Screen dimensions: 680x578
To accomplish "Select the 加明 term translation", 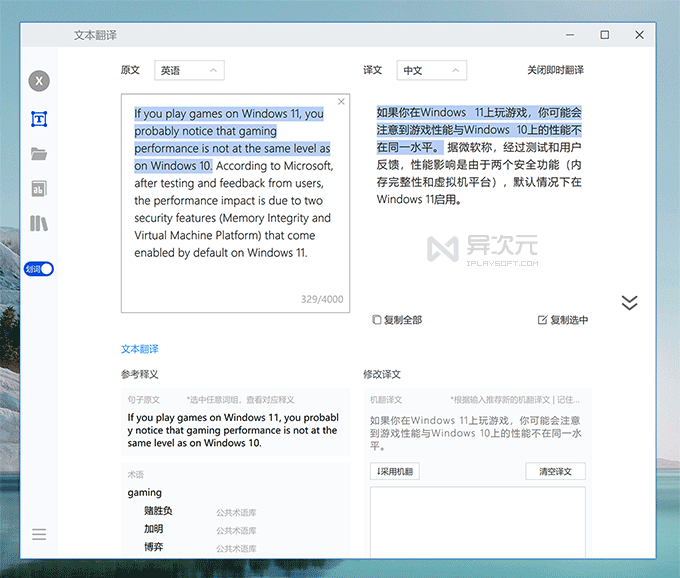I will pos(154,529).
